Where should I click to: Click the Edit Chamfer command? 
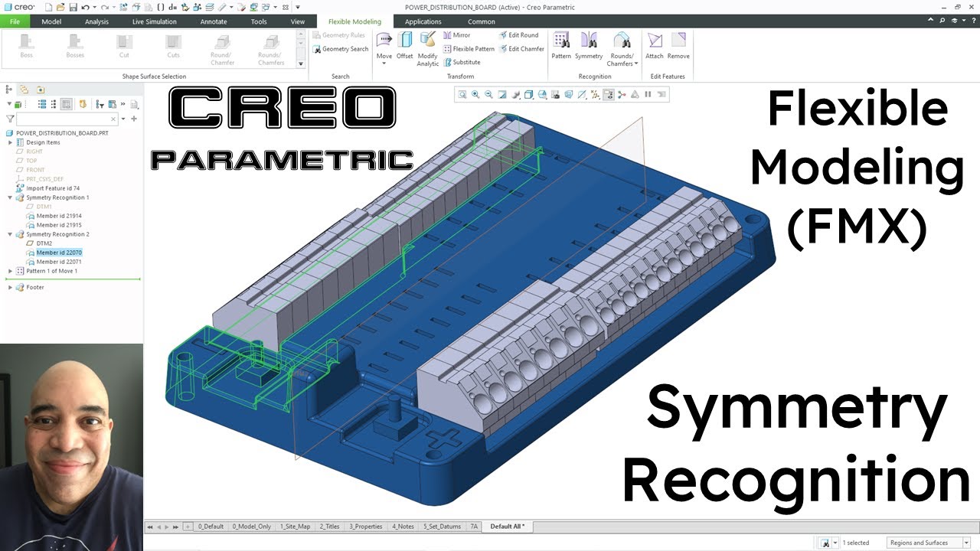coord(521,49)
